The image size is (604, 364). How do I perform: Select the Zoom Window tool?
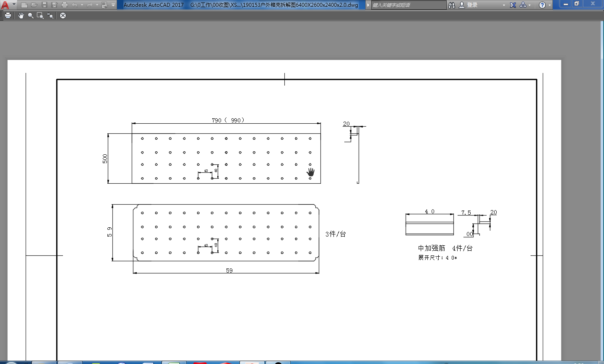(40, 16)
